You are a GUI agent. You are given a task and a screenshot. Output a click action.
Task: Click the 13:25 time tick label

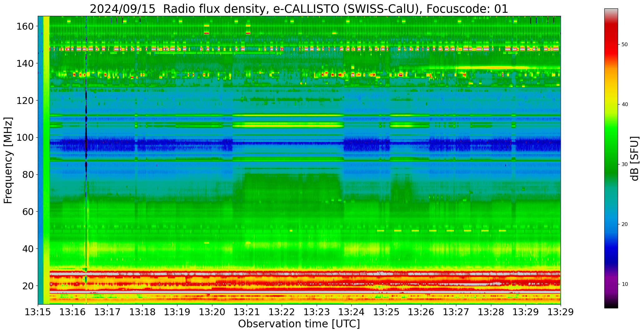[386, 312]
